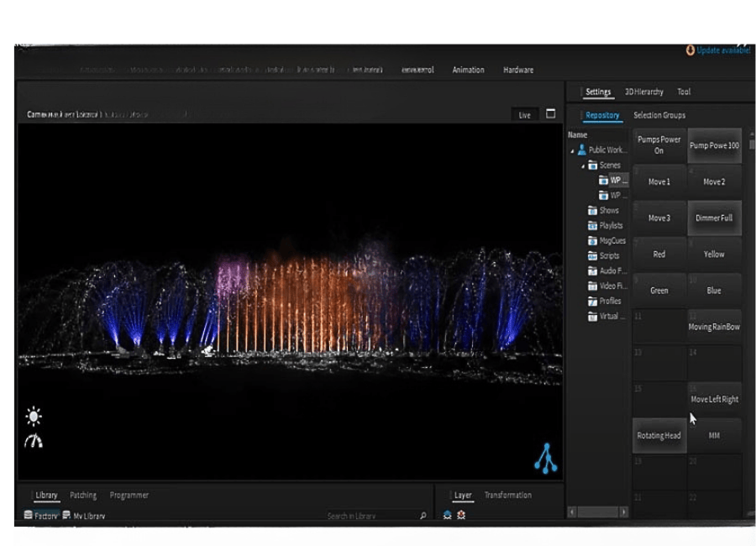Click the Scripts folder icon
The width and height of the screenshot is (756, 546).
592,255
